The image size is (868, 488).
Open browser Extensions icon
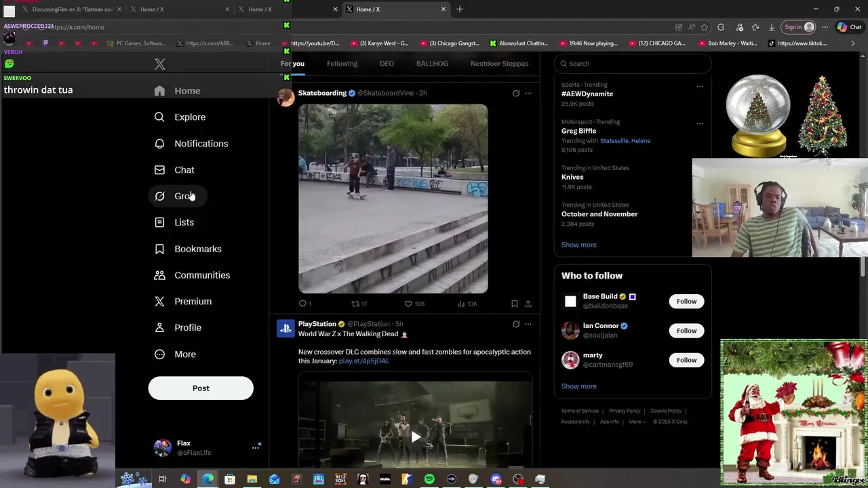[x=721, y=27]
